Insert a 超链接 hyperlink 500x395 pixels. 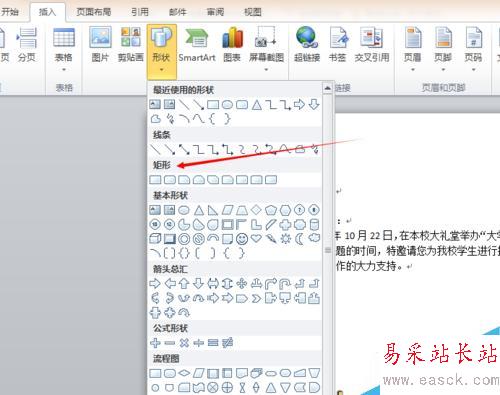(x=307, y=45)
